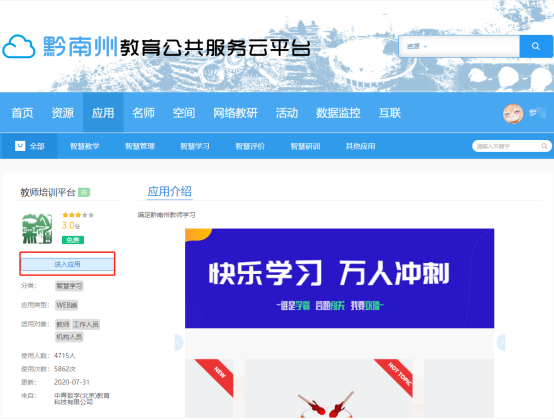Click the magnifier in keyword search box
Viewport: 554px width, 420px height.
point(544,146)
